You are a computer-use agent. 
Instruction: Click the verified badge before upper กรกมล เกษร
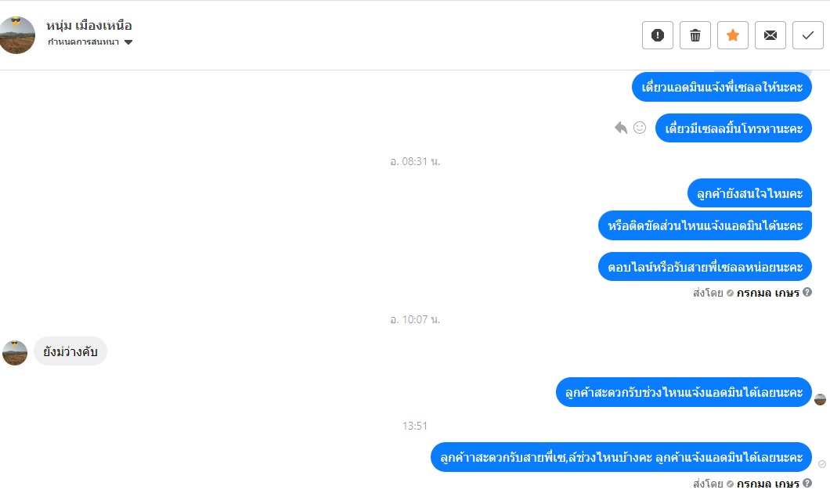(730, 293)
